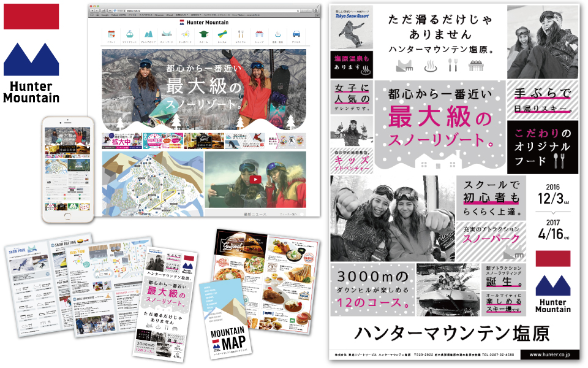Click the large Hunter Mountain wordmark beside the browser
The height and width of the screenshot is (368, 588).
click(x=31, y=92)
